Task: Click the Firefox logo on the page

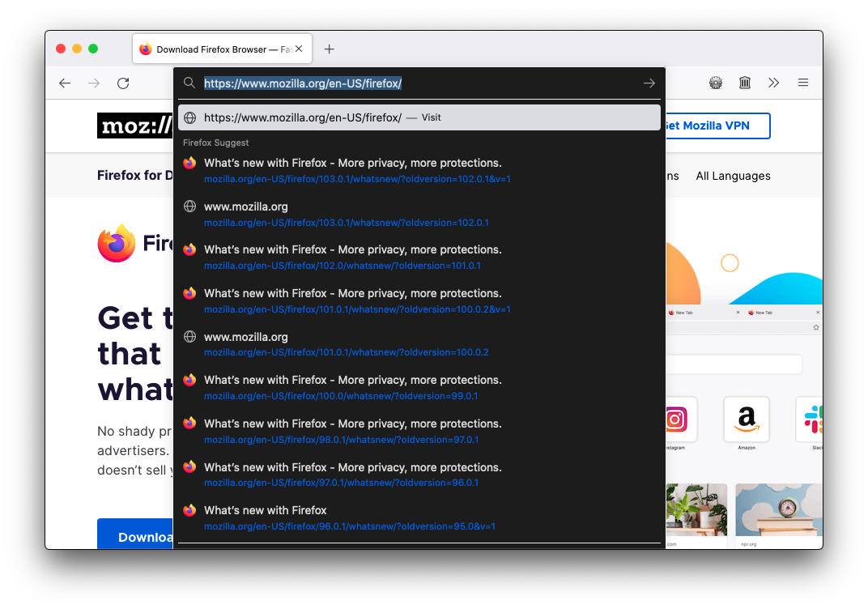Action: (x=117, y=243)
